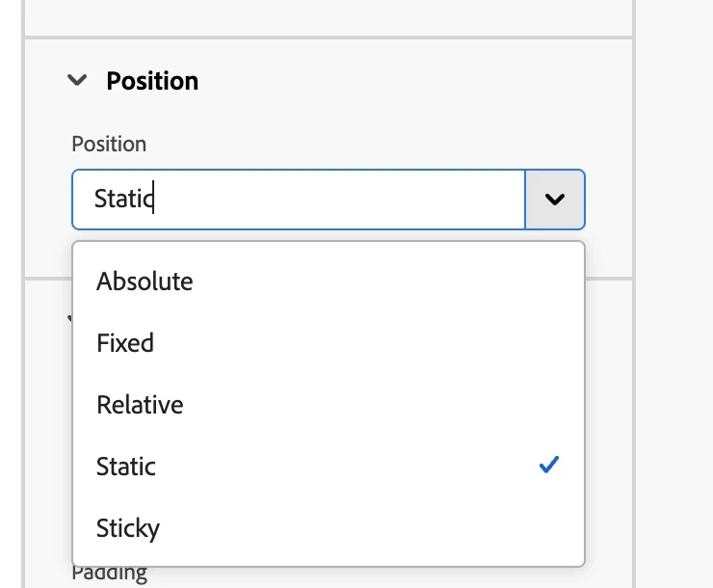Select the Fixed option
This screenshot has height=588, width=713.
coord(125,343)
